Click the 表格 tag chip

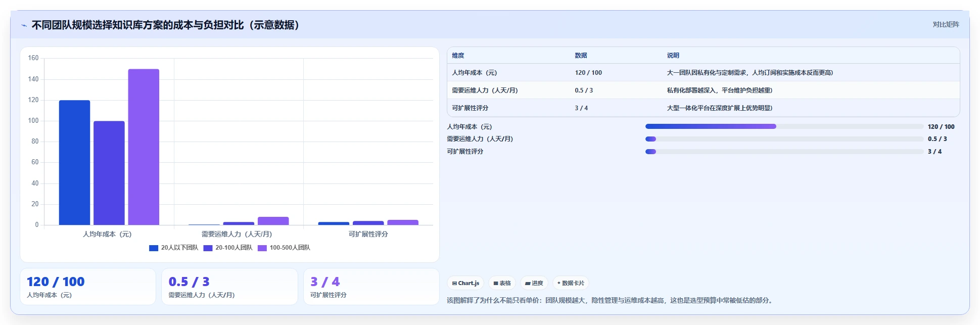tap(502, 283)
